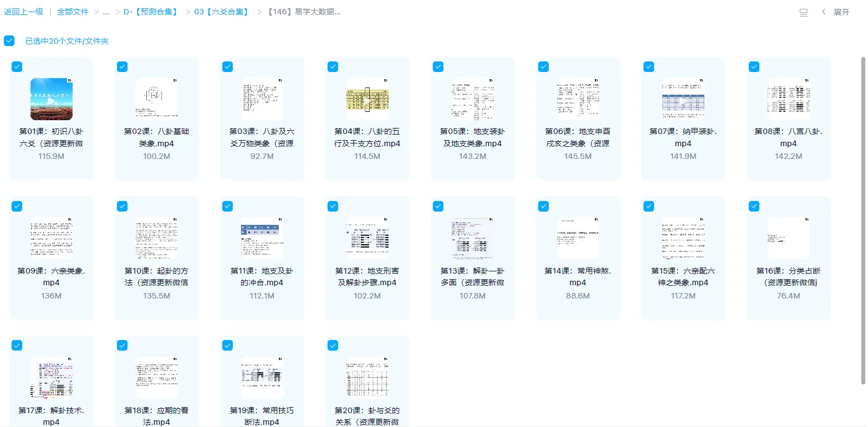Screen dimensions: 868x427
Task: Uncheck file 第16课 分类占断
Action: click(x=754, y=206)
